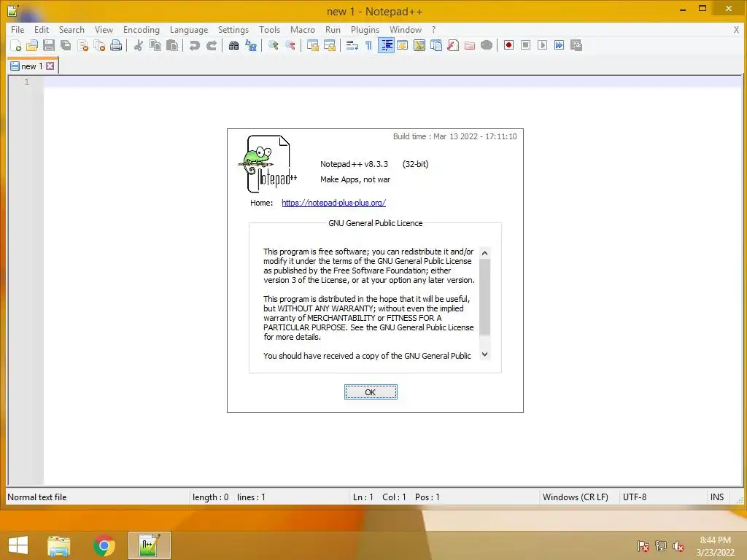Click the Close All toolbar icon
Viewport: 747px width, 560px height.
(x=99, y=46)
